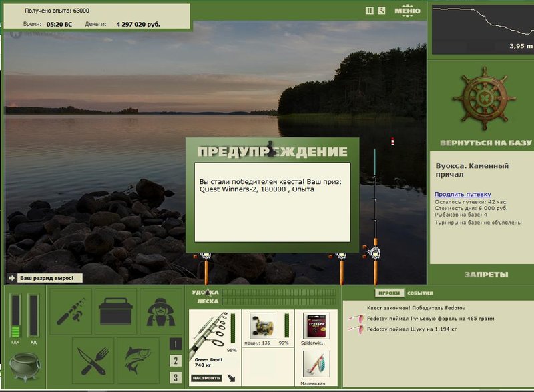
Task: Click the Продлить путевку link
Action: pyautogui.click(x=463, y=194)
